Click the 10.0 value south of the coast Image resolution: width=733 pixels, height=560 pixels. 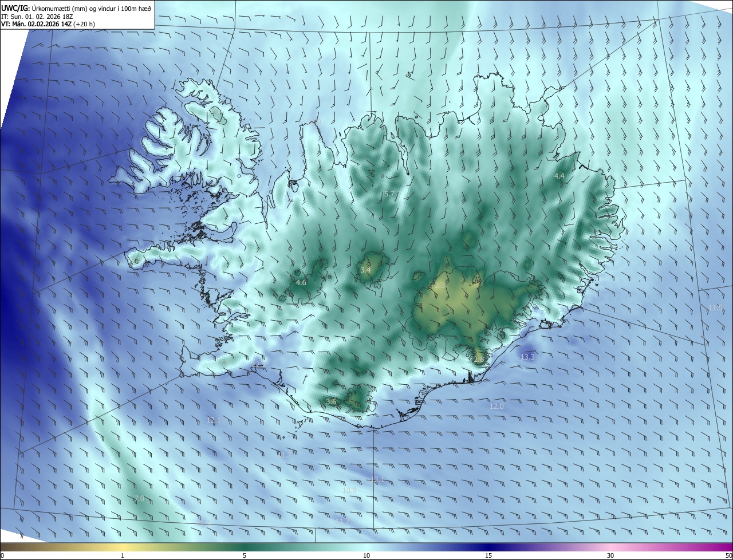tap(349, 491)
